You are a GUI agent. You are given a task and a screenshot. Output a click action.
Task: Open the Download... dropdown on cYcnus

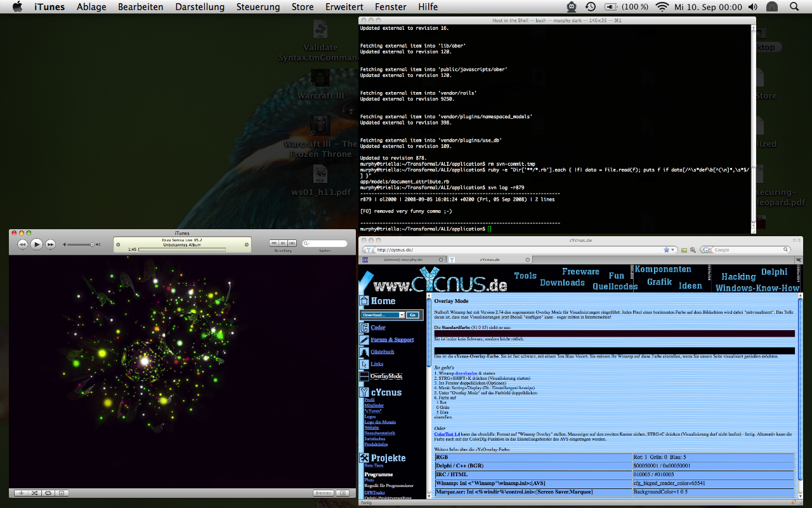pos(383,315)
